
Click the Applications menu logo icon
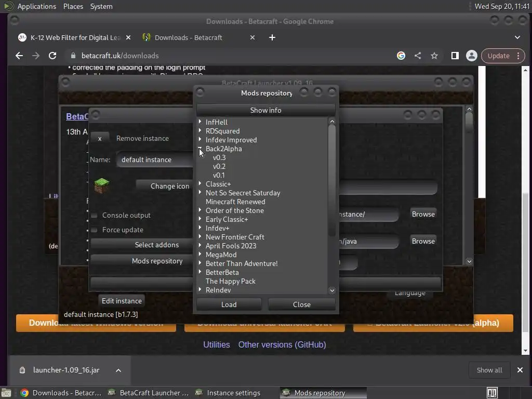click(8, 6)
